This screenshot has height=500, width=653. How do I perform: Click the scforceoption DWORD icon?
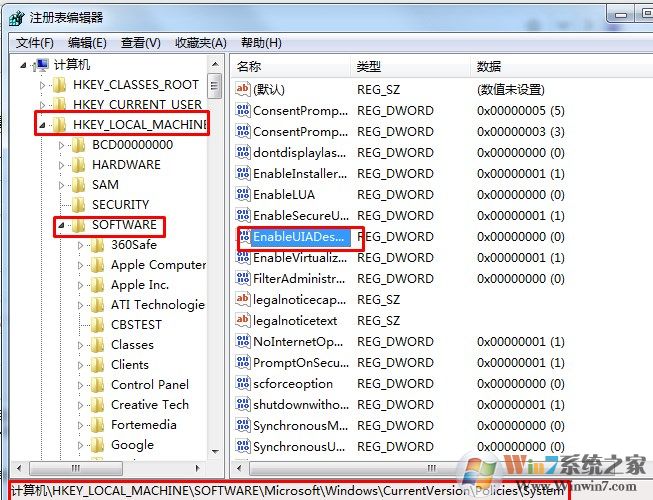[243, 383]
